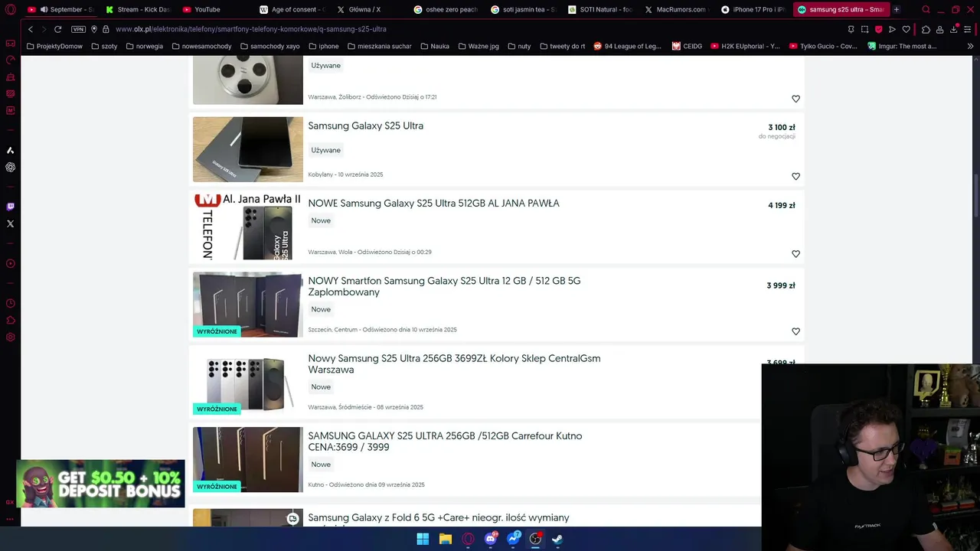Open extensions cube icon
980x551 pixels.
click(x=926, y=29)
